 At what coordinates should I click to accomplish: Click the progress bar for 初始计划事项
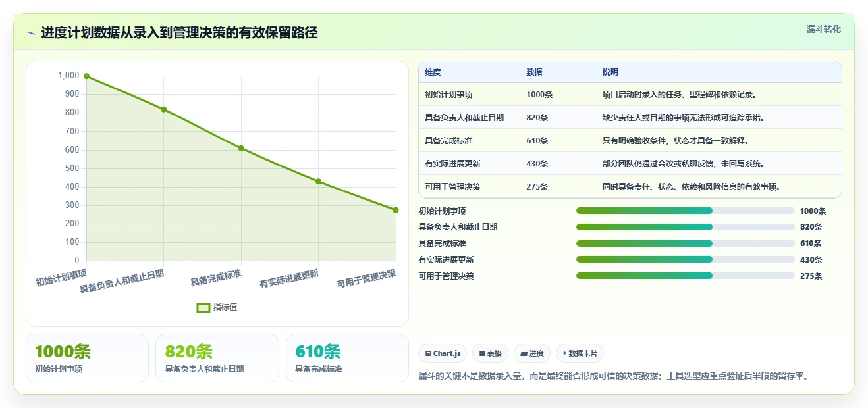click(x=686, y=211)
